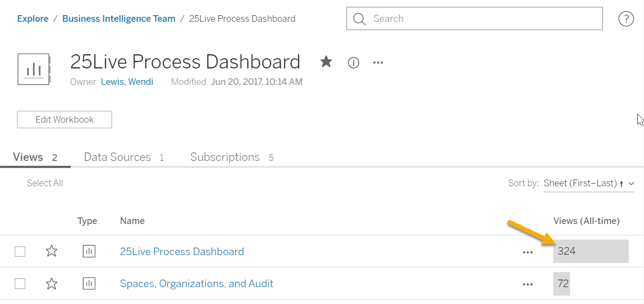Switch to the Subscriptions tab
Screen dimensions: 644x304
232,157
